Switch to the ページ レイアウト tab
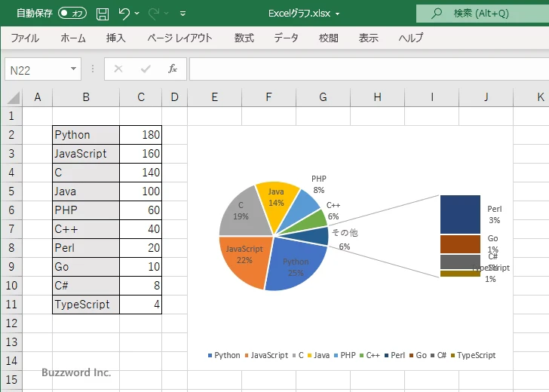This screenshot has width=549, height=392. point(179,38)
